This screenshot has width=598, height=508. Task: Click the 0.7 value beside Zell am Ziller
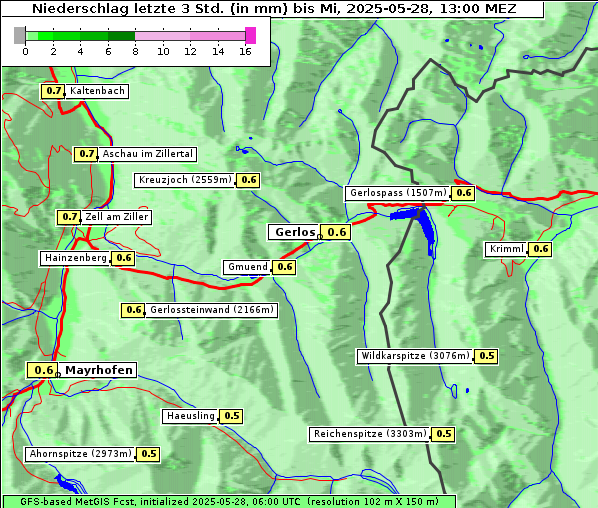click(x=69, y=217)
